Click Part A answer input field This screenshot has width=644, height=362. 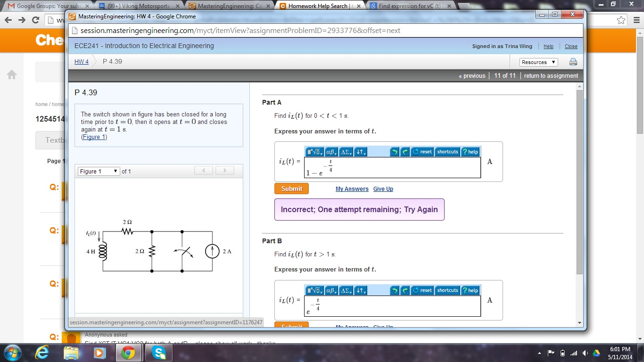point(392,167)
